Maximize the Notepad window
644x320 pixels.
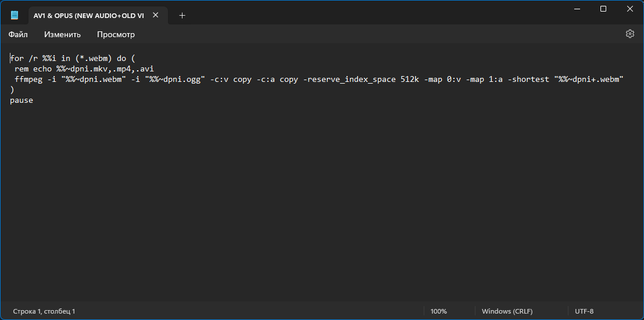point(603,9)
